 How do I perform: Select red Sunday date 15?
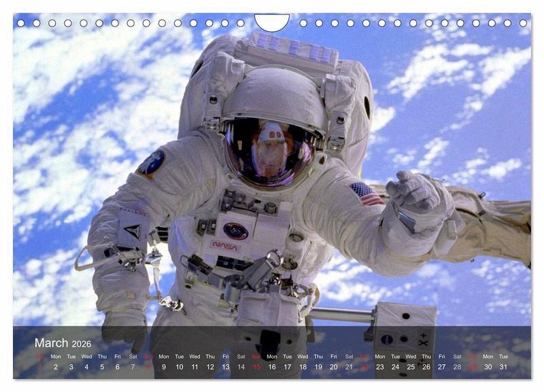coord(256,367)
